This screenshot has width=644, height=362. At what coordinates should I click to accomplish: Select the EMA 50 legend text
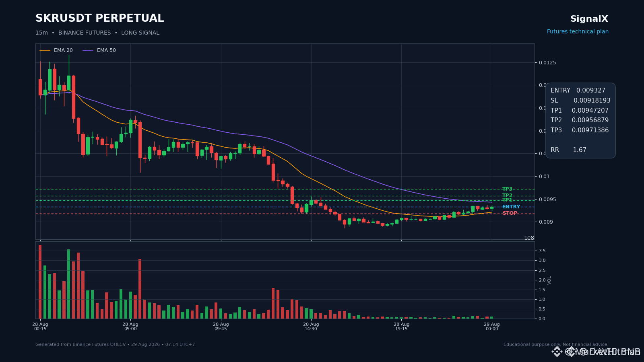point(106,50)
